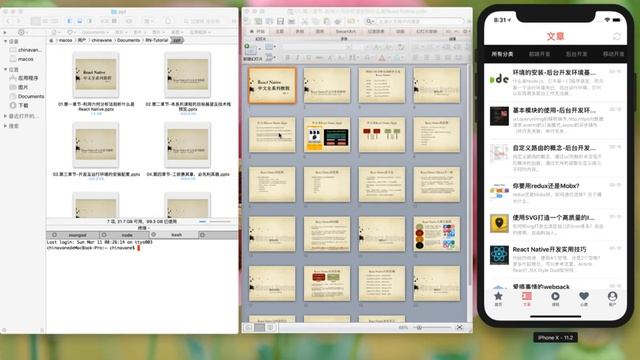Select file 01 第一章节 React Native.pptx
This screenshot has height=360, width=640.
pyautogui.click(x=96, y=75)
